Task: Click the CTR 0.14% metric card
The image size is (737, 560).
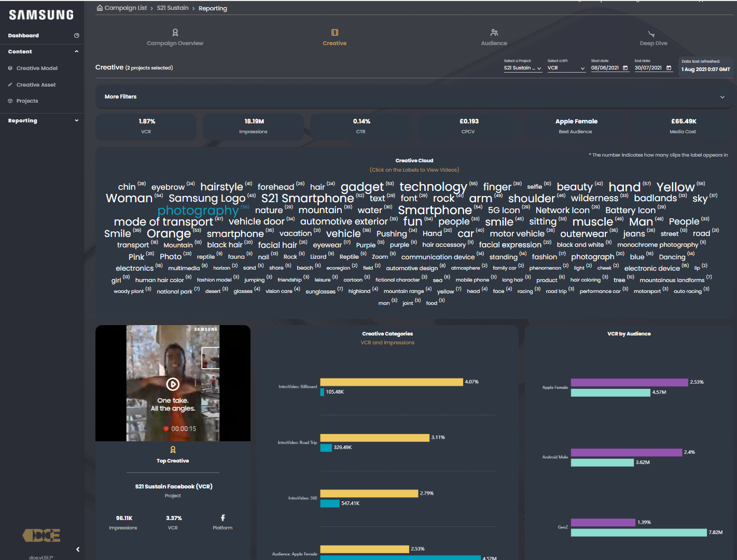Action: tap(361, 127)
